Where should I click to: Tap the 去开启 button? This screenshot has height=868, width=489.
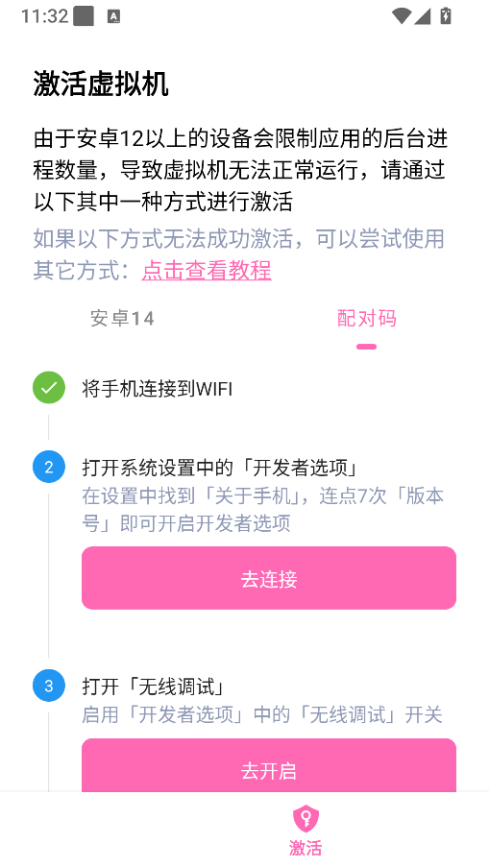click(x=269, y=765)
